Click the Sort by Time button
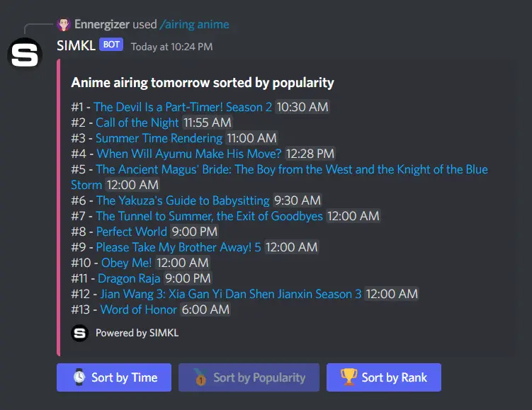Screen dimensions: 532x410 tap(114, 377)
